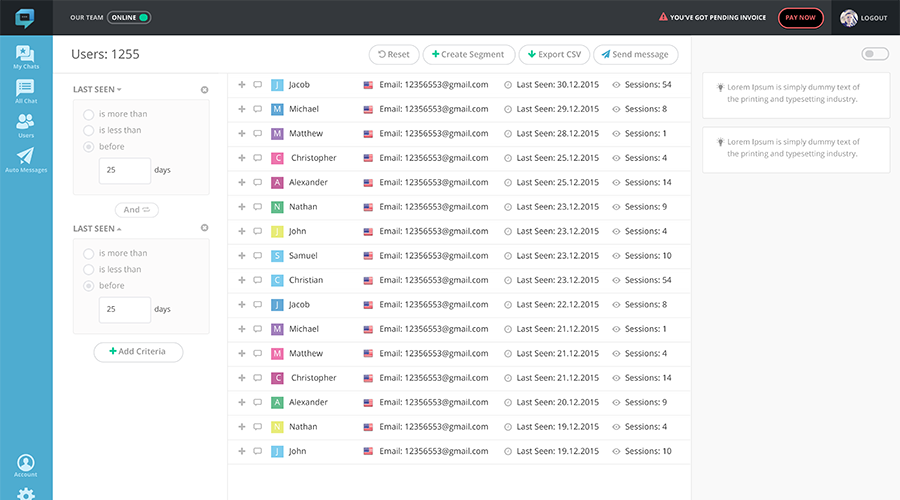900x500 pixels.
Task: Open chat icon for Michael 29.12.2015 row
Action: (x=258, y=109)
